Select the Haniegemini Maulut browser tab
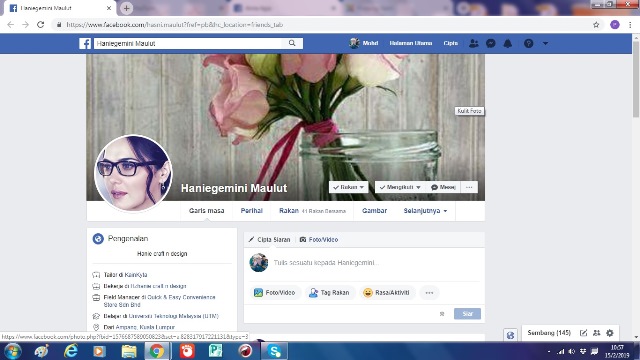This screenshot has width=640, height=360. pyautogui.click(x=60, y=8)
